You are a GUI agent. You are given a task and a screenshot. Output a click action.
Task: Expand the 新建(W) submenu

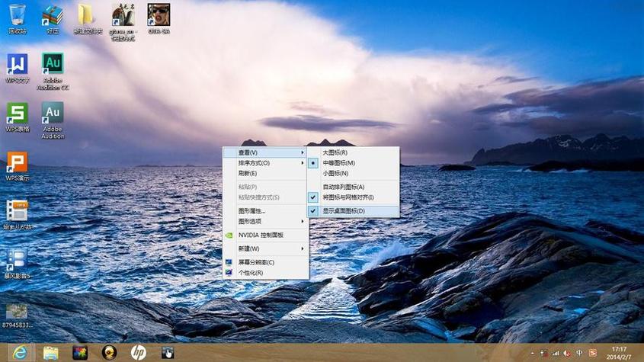coord(250,248)
